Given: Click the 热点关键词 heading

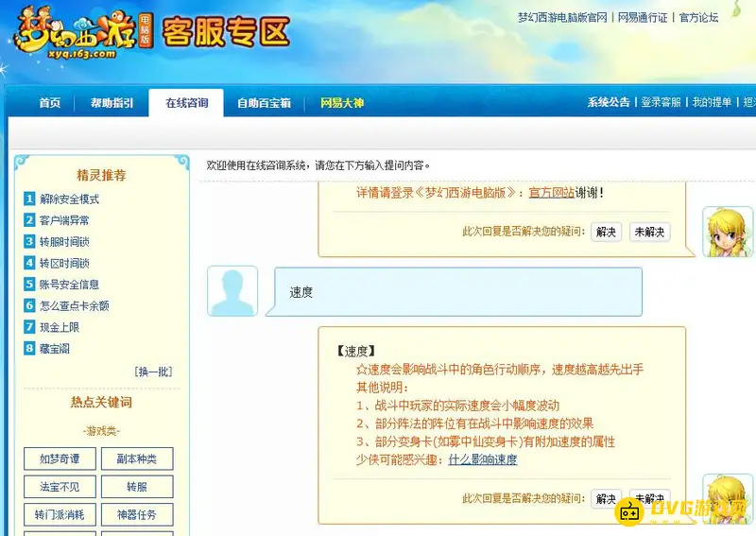Looking at the screenshot, I should 101,402.
